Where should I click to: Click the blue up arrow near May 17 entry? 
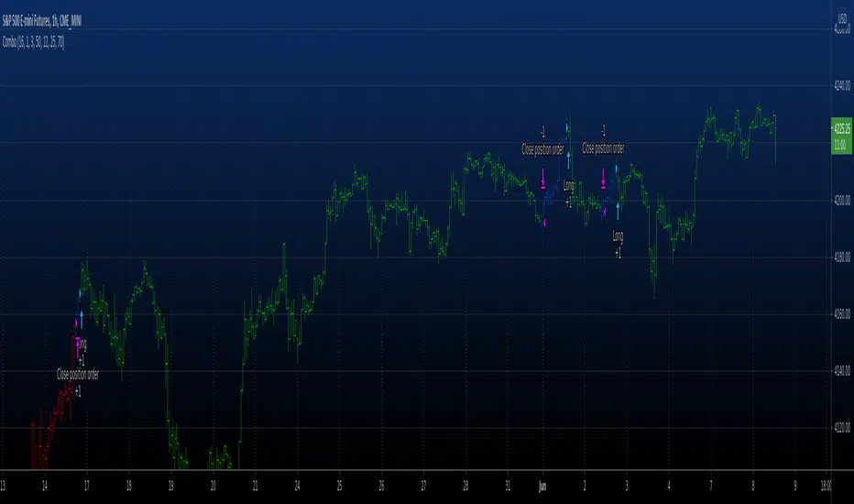(82, 319)
